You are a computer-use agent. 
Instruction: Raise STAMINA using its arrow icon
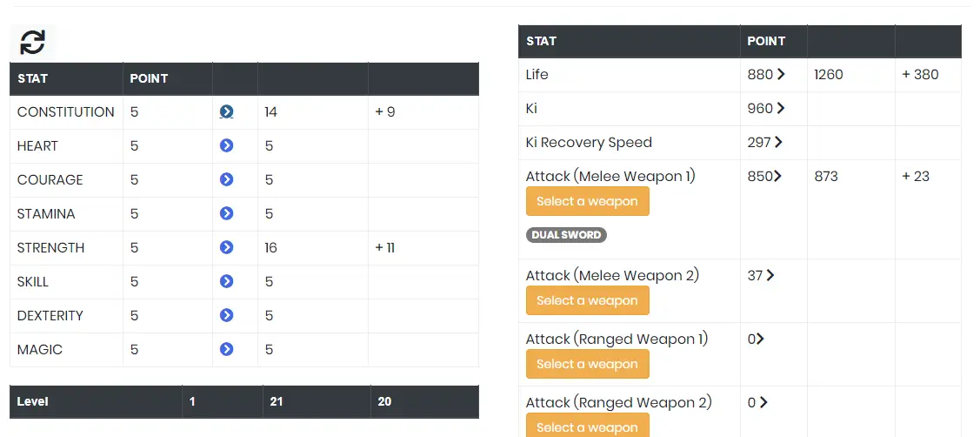pos(226,213)
